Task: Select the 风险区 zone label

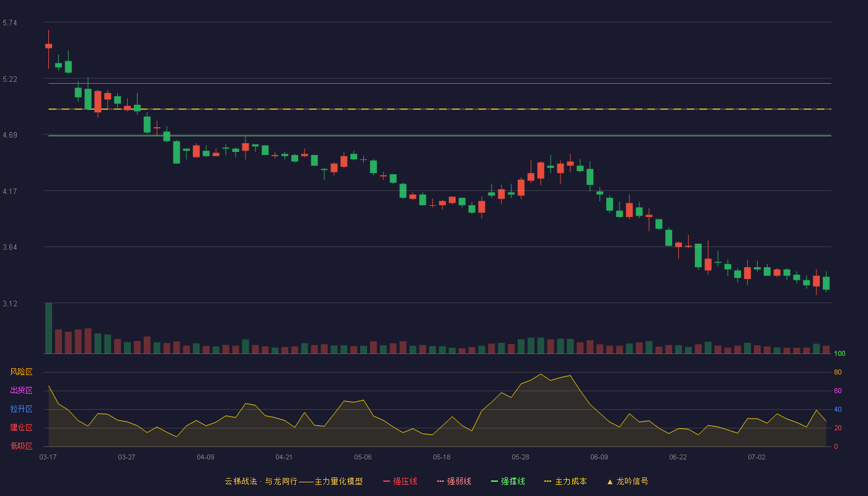Action: [21, 372]
